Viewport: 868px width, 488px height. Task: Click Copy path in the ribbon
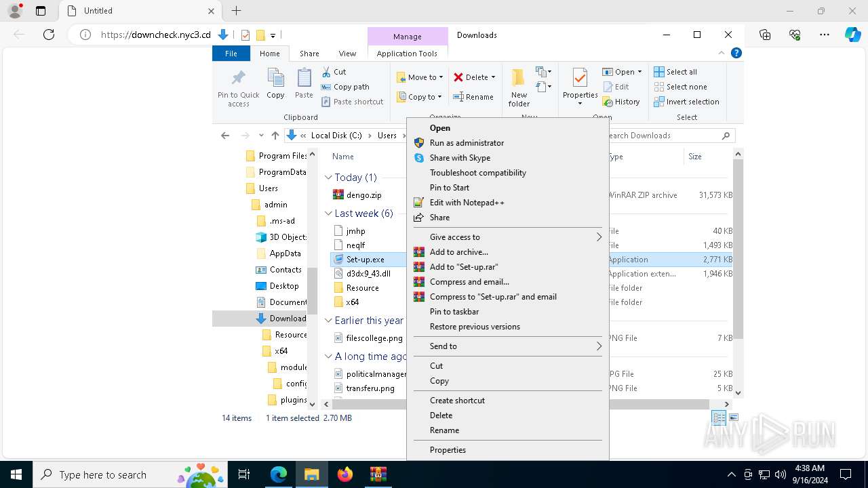pyautogui.click(x=345, y=87)
